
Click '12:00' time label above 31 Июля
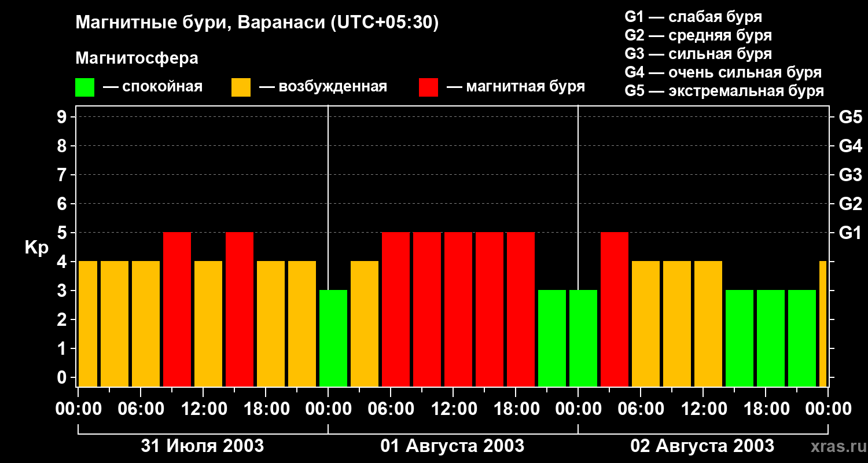click(x=203, y=409)
